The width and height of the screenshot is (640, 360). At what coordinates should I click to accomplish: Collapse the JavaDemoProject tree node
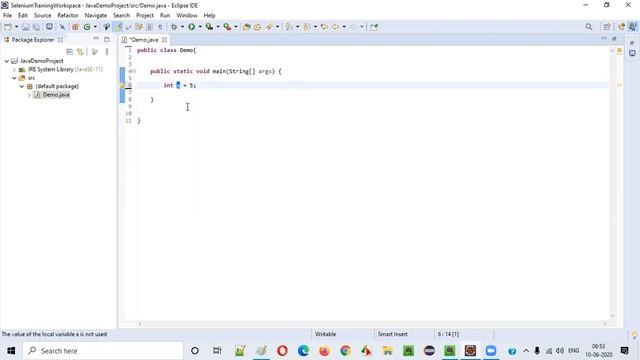[7, 61]
